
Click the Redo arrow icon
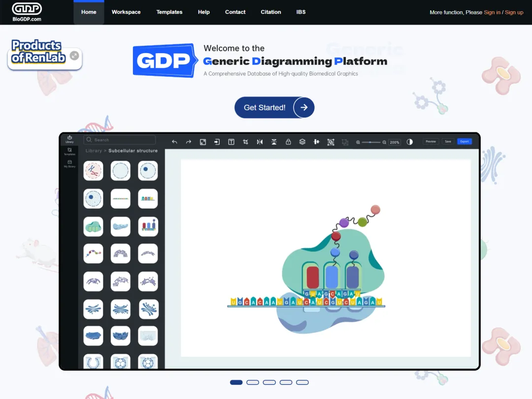tap(189, 142)
